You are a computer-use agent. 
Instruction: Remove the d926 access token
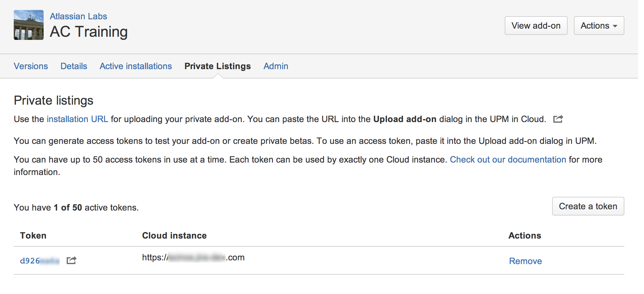(525, 261)
